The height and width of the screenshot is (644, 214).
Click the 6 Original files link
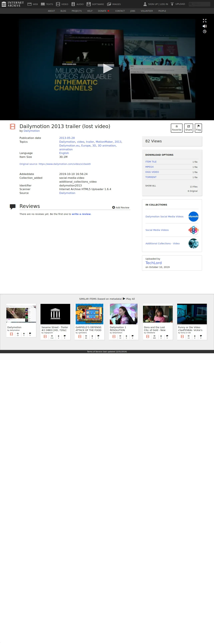tap(192, 191)
